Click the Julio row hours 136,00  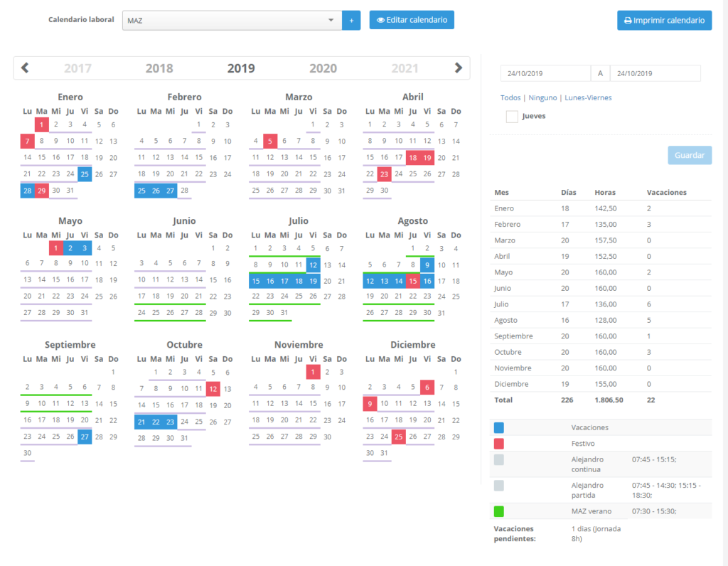pyautogui.click(x=606, y=304)
